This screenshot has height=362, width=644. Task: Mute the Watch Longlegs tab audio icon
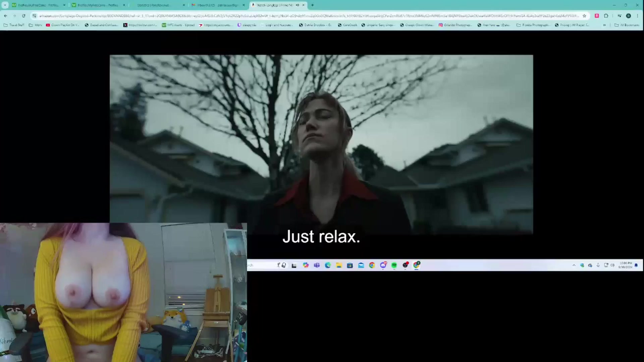298,5
